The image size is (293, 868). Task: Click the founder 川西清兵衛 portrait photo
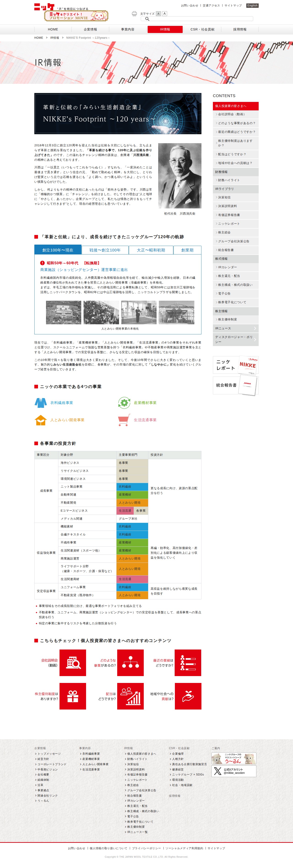[180, 176]
